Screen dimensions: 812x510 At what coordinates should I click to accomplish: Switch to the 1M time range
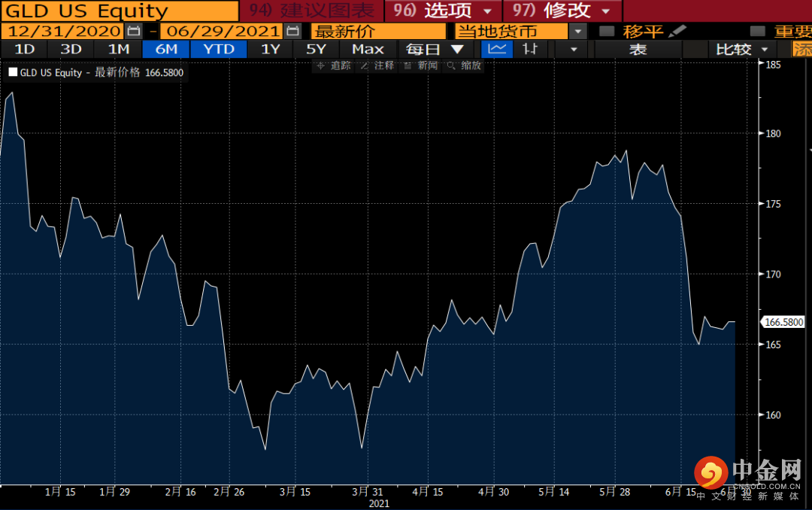(118, 49)
